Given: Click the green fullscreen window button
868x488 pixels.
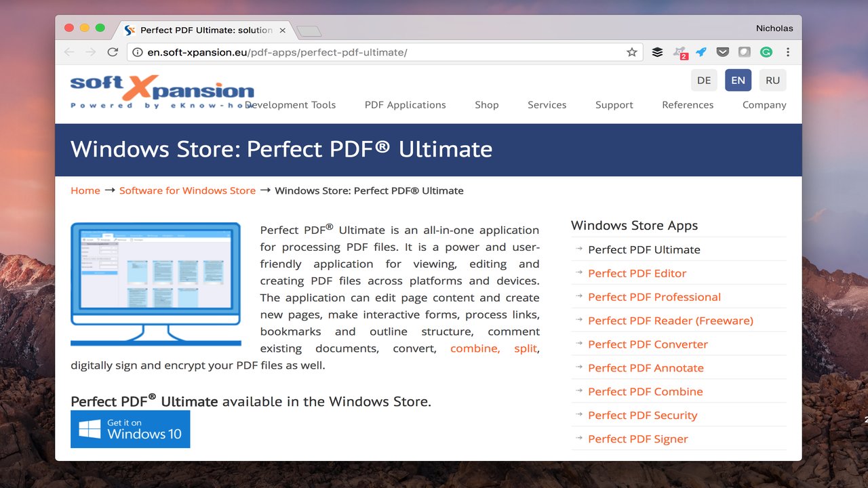Looking at the screenshot, I should coord(100,28).
